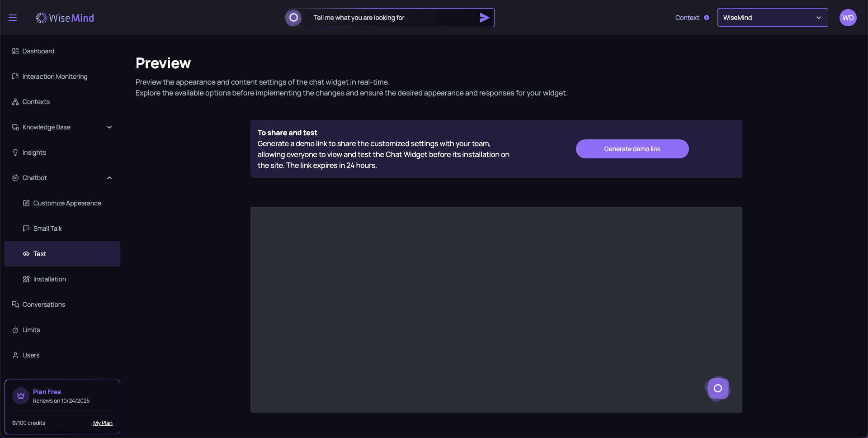Screen dimensions: 868x438
Task: Open the Test preview menu item
Action: click(40, 254)
